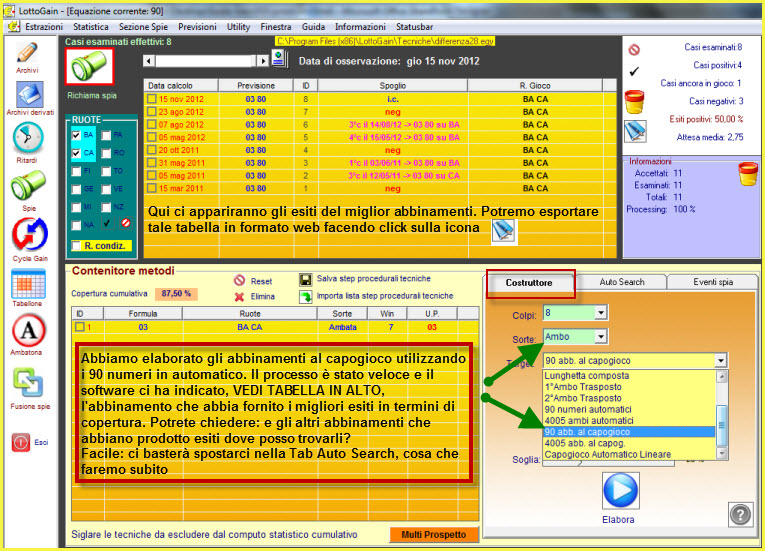Open the Spie flashlight in sidebar
The width and height of the screenshot is (765, 551).
coord(28,185)
